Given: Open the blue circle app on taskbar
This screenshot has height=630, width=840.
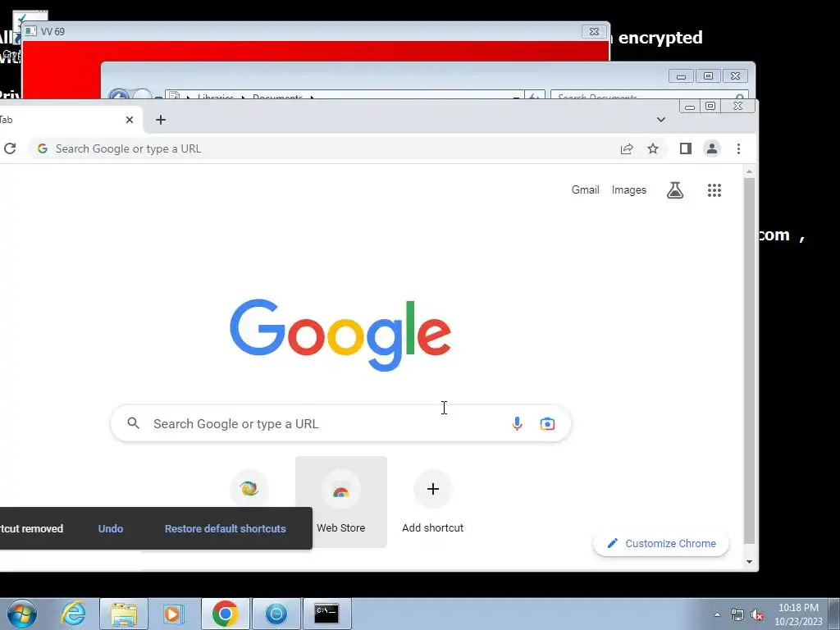Looking at the screenshot, I should (276, 614).
